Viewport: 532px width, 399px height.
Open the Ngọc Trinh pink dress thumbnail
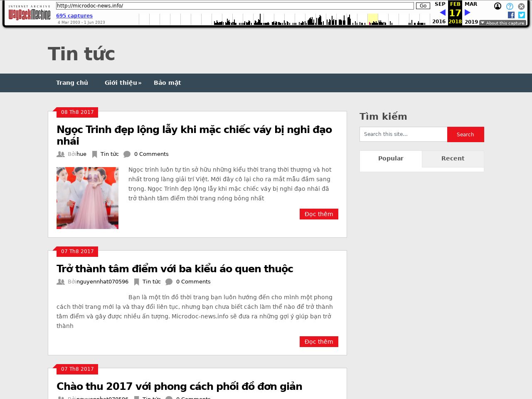tap(87, 198)
